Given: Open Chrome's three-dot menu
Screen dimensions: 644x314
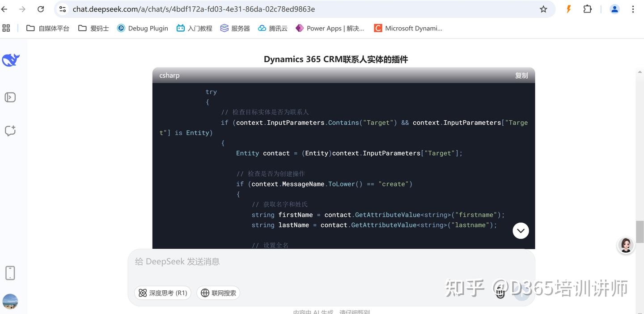Looking at the screenshot, I should pyautogui.click(x=633, y=9).
